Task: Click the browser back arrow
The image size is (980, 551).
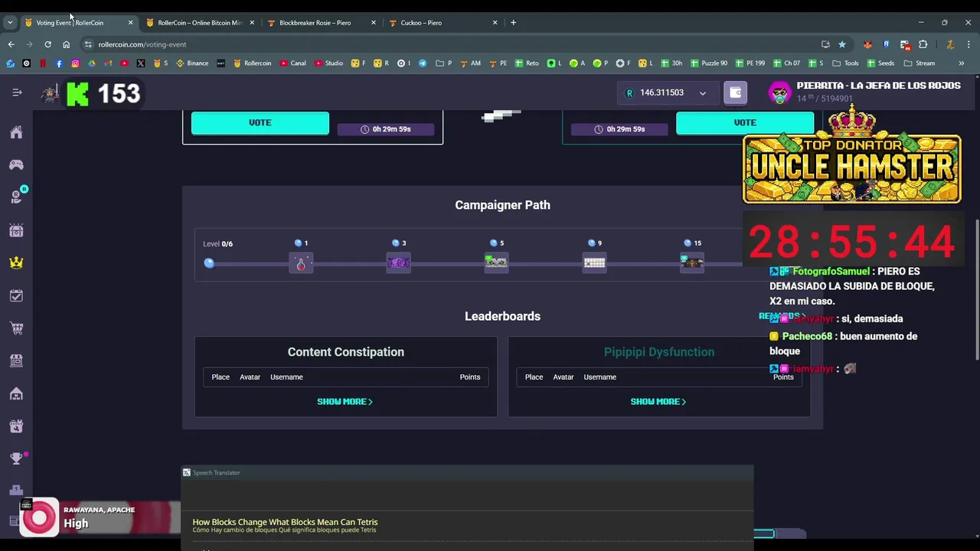Action: (x=11, y=44)
